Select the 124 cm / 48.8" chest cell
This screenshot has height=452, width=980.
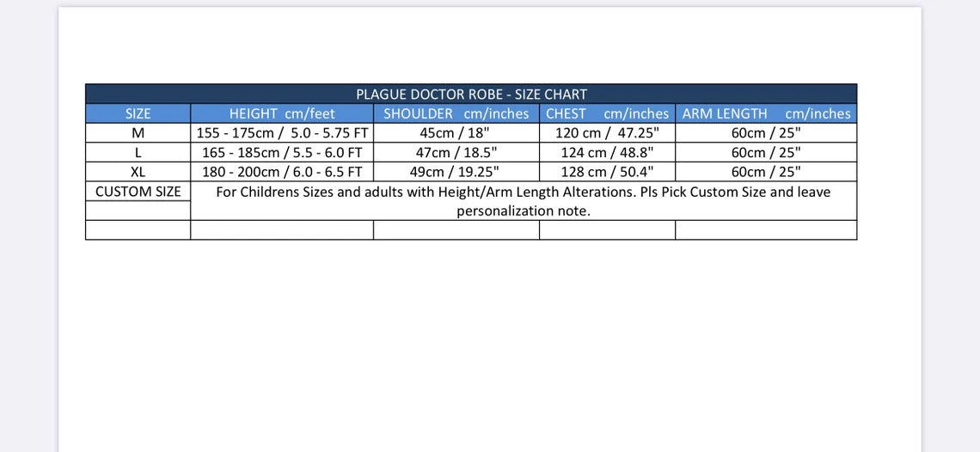click(607, 153)
